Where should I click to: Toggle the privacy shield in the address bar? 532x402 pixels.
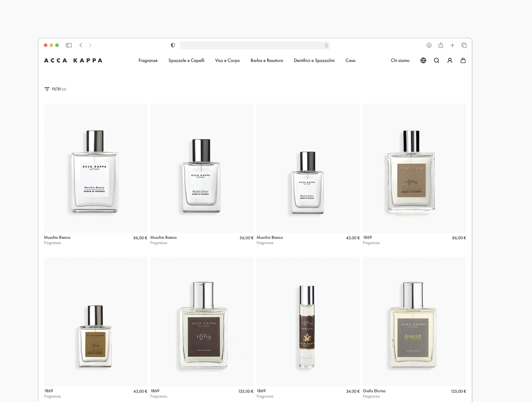click(173, 45)
